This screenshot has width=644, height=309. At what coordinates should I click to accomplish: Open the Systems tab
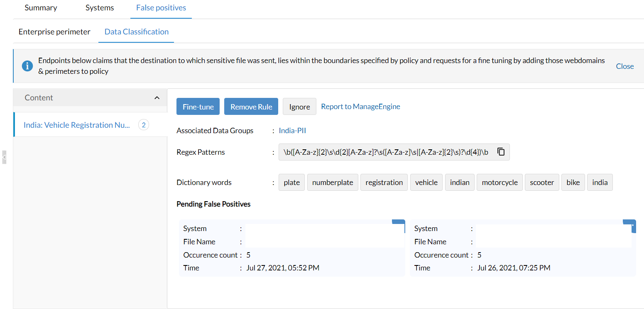coord(100,8)
